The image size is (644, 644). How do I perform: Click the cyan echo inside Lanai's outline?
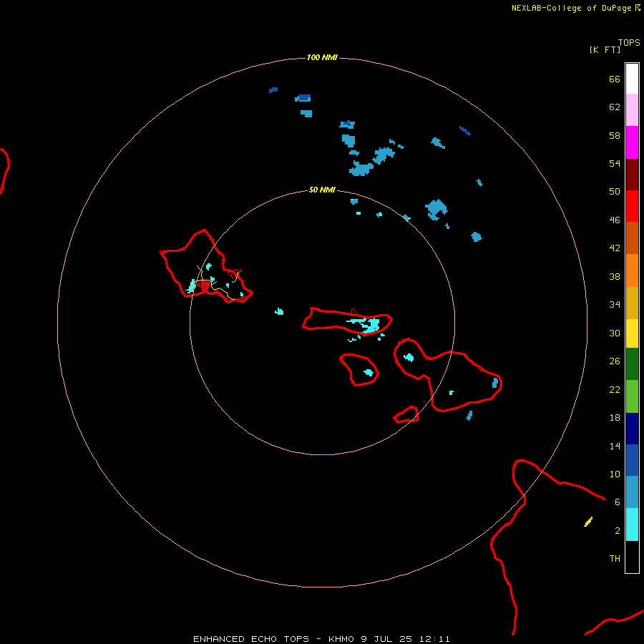point(369,373)
